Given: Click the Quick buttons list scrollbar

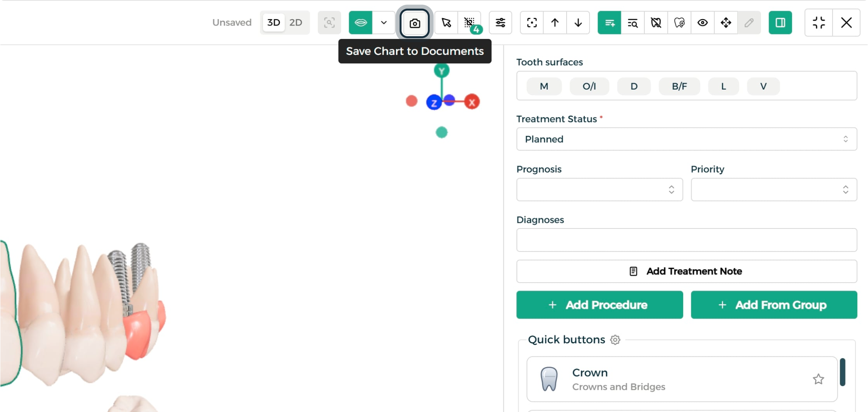Looking at the screenshot, I should (842, 372).
